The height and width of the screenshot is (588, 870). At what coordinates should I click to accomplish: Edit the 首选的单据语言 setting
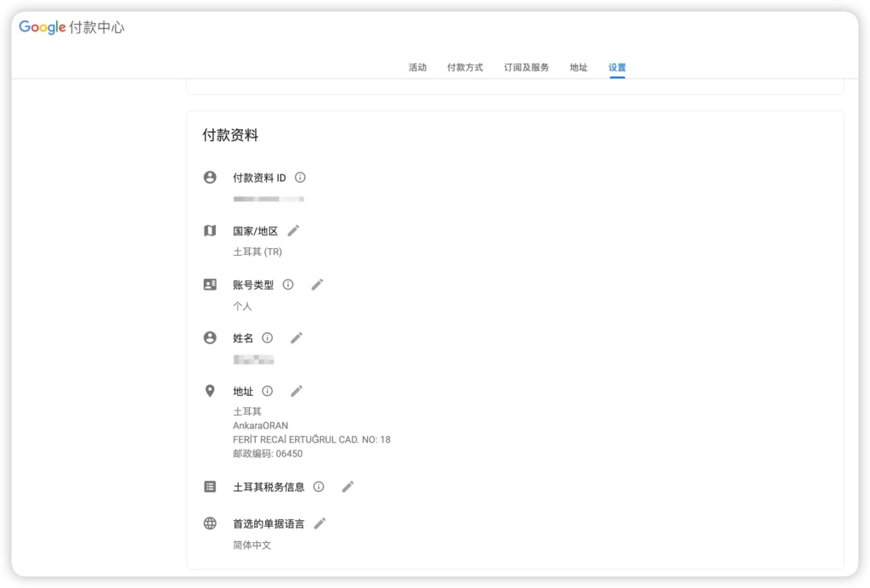click(x=319, y=523)
